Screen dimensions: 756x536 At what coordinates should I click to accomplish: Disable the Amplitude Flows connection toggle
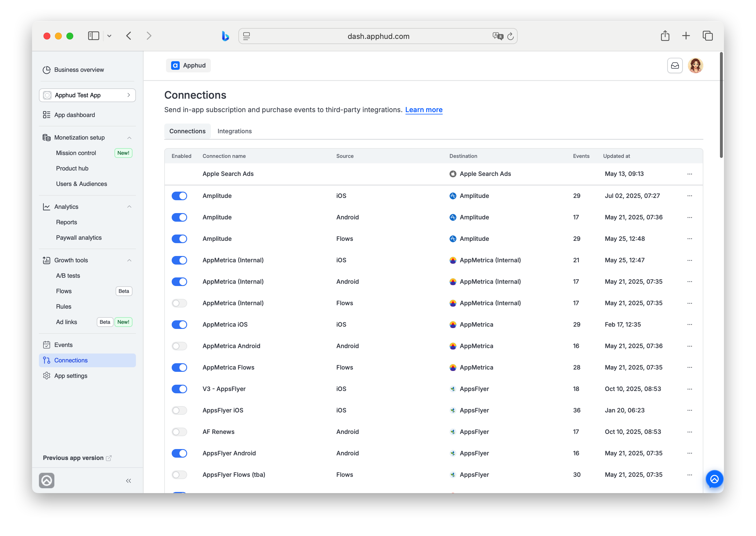click(x=179, y=239)
